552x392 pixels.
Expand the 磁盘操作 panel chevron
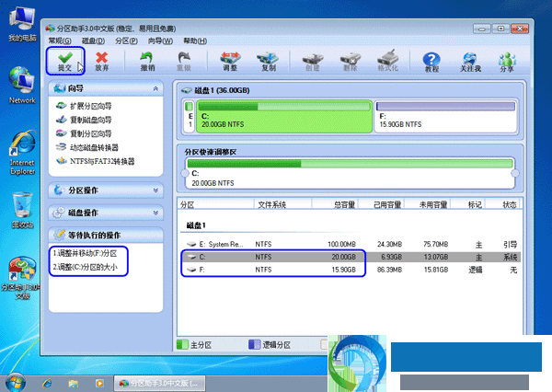[155, 213]
